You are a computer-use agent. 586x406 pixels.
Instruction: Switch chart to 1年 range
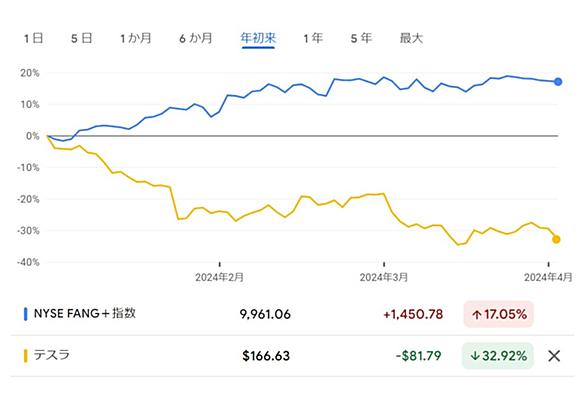coord(313,38)
